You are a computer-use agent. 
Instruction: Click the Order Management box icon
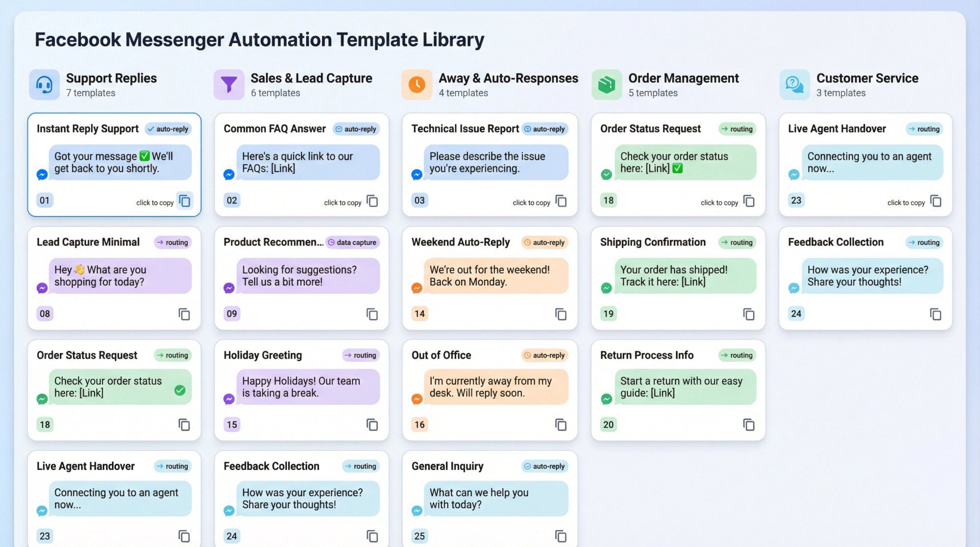coord(607,85)
